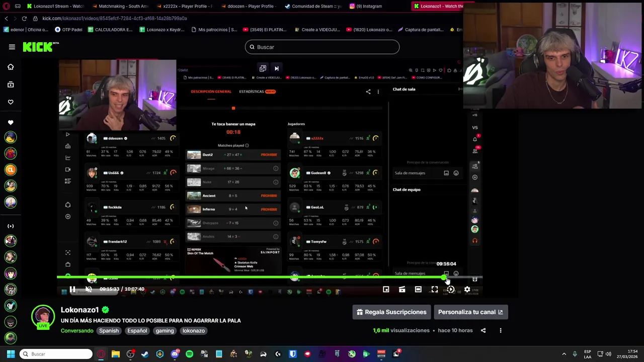Image resolution: width=644 pixels, height=362 pixels.
Task: Select the Spanish tag
Action: tap(109, 330)
